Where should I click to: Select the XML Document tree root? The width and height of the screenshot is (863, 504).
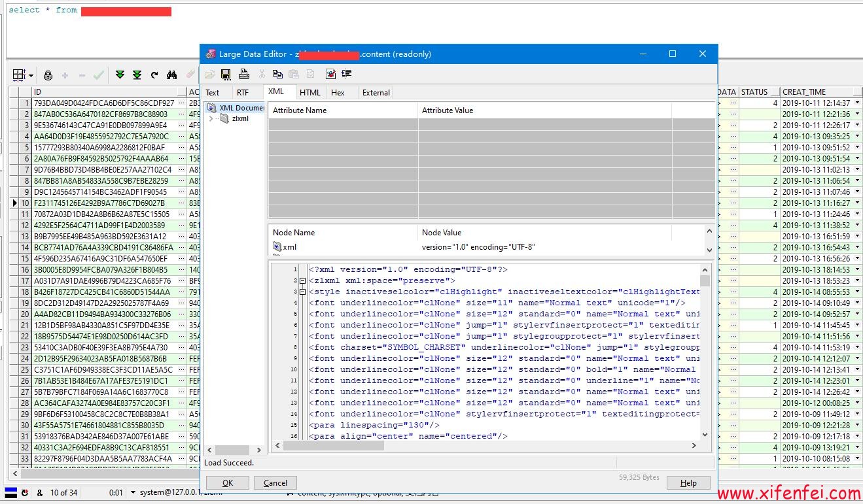(x=241, y=108)
